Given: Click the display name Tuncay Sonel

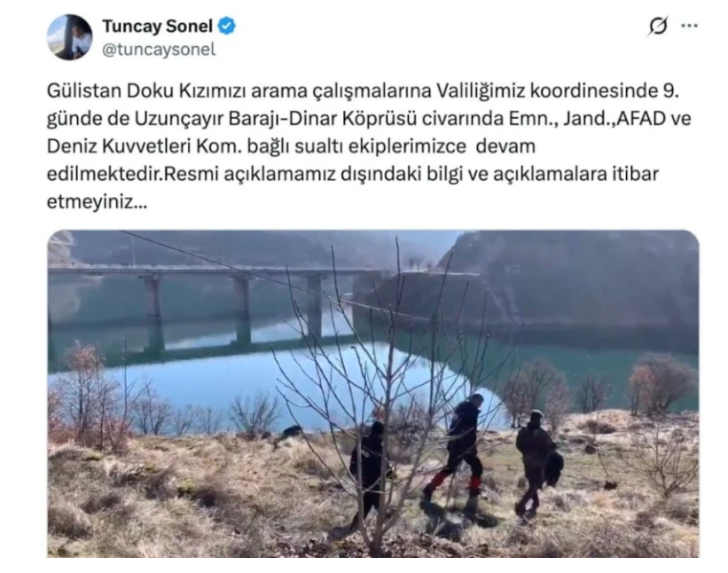Looking at the screenshot, I should (x=157, y=26).
